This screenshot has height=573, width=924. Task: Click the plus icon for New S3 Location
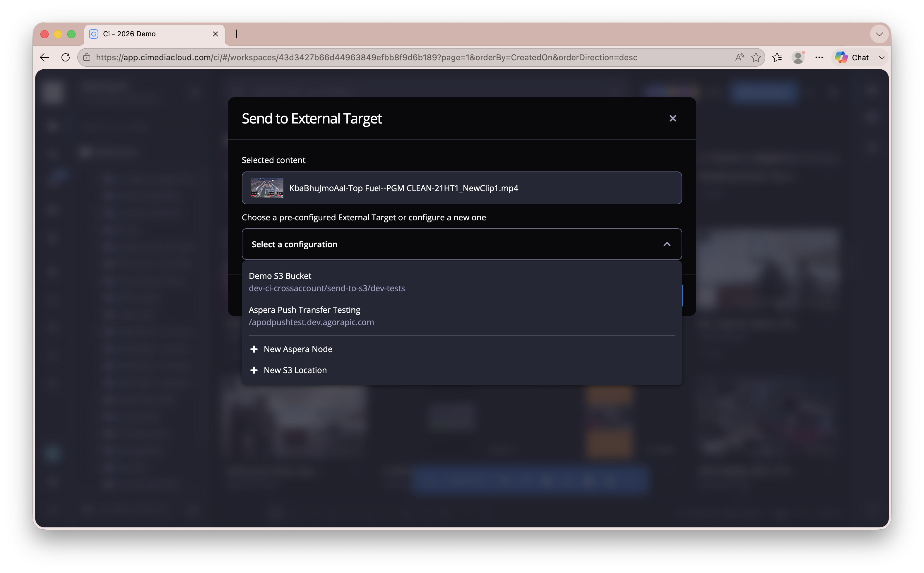pyautogui.click(x=254, y=370)
